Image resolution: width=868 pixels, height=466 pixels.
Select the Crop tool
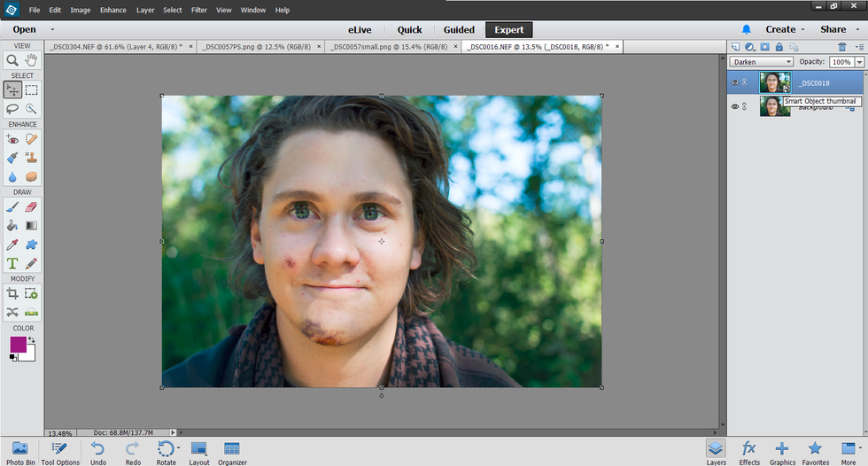click(x=12, y=292)
